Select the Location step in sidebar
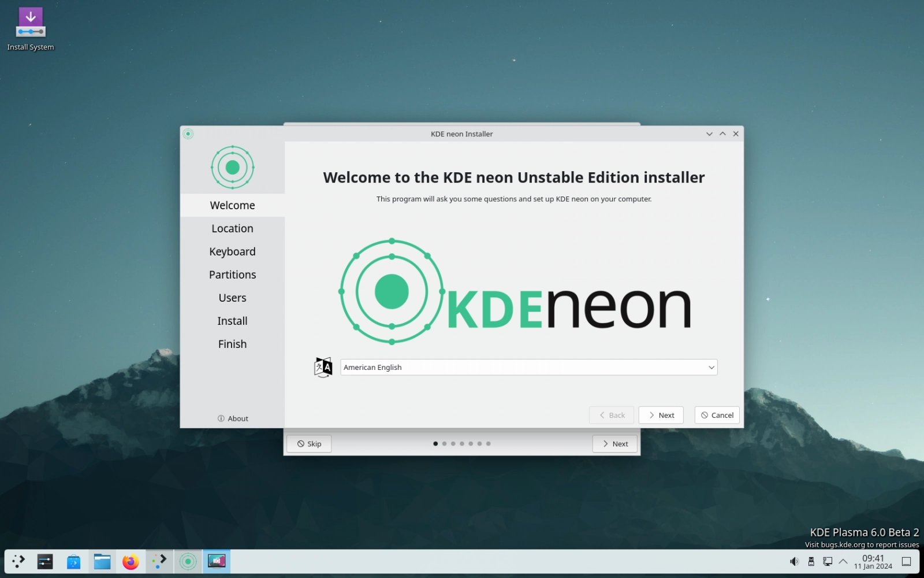Image resolution: width=924 pixels, height=578 pixels. click(232, 228)
